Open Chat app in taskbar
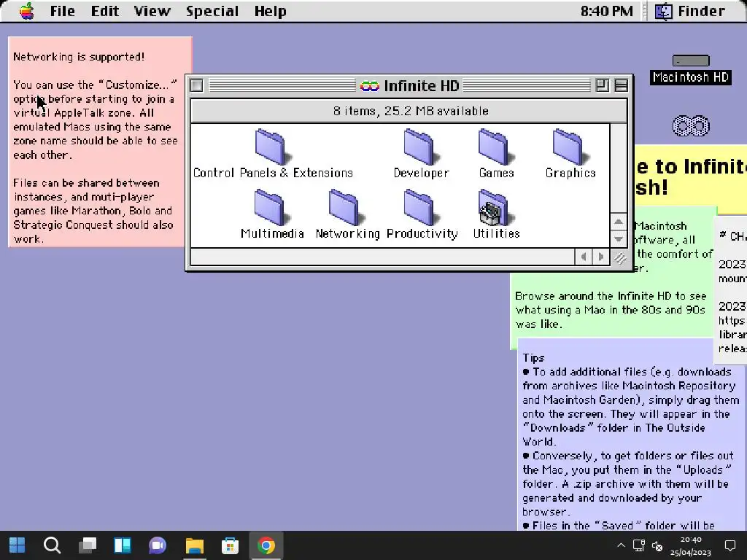Image resolution: width=747 pixels, height=560 pixels. point(158,545)
